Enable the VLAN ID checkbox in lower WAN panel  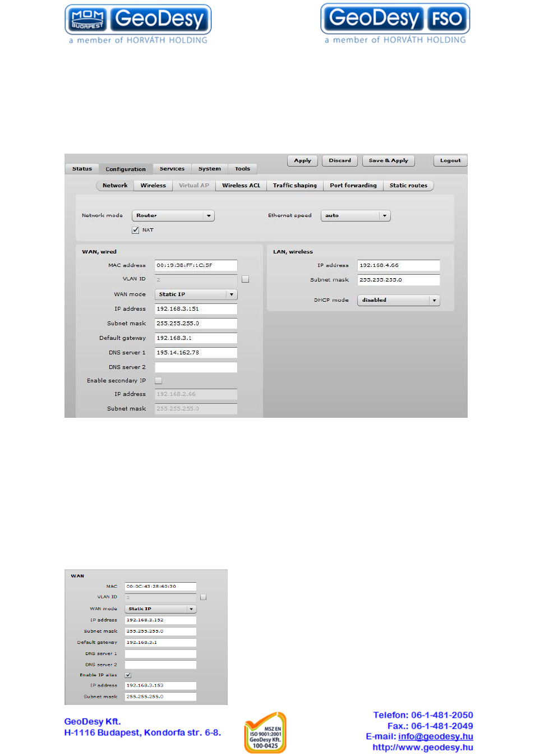[x=203, y=597]
